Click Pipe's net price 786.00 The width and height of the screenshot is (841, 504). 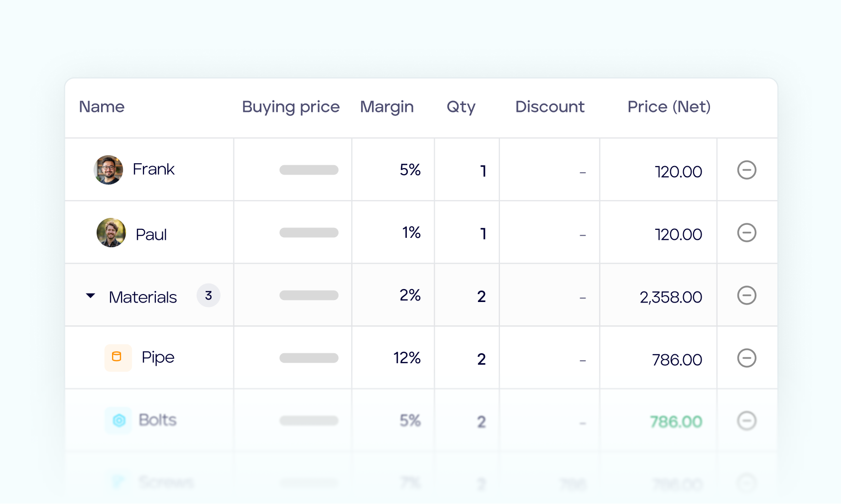(x=677, y=360)
